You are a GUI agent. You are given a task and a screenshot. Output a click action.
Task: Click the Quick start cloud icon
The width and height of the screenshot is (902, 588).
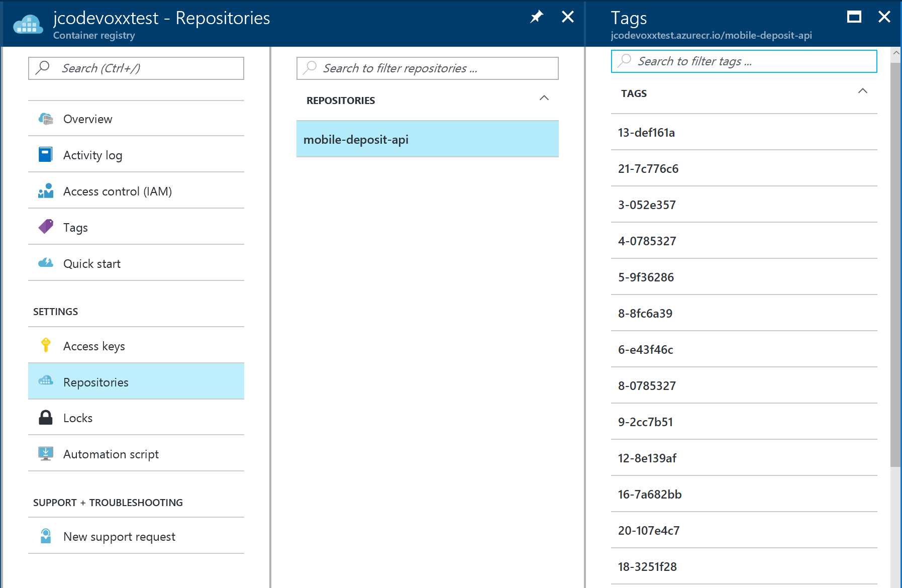[46, 263]
